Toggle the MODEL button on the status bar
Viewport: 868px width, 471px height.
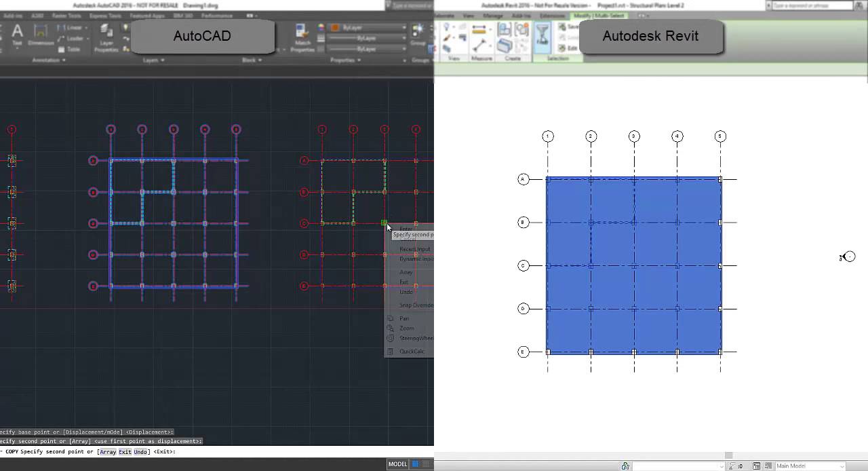tap(397, 464)
